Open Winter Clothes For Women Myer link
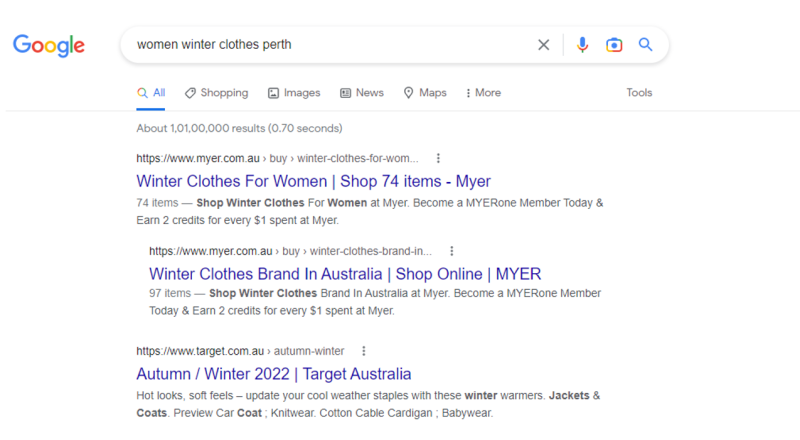Viewport: 800px width, 440px height. (x=313, y=181)
